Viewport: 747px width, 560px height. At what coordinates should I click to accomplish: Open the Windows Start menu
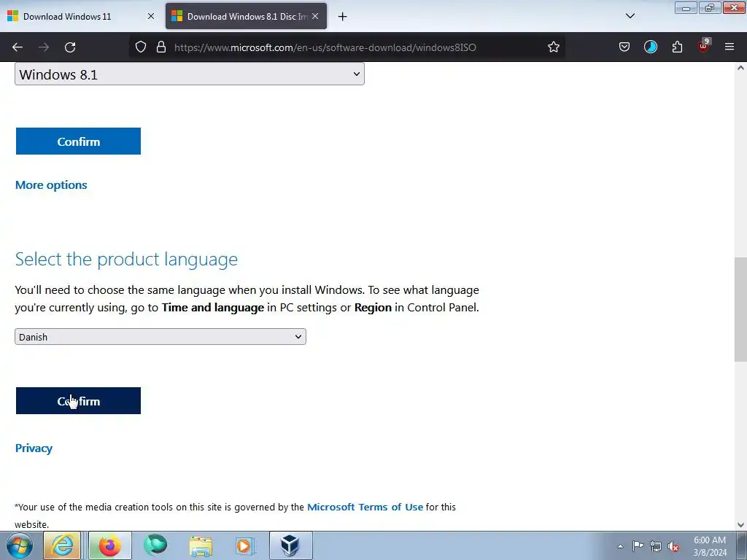point(20,545)
